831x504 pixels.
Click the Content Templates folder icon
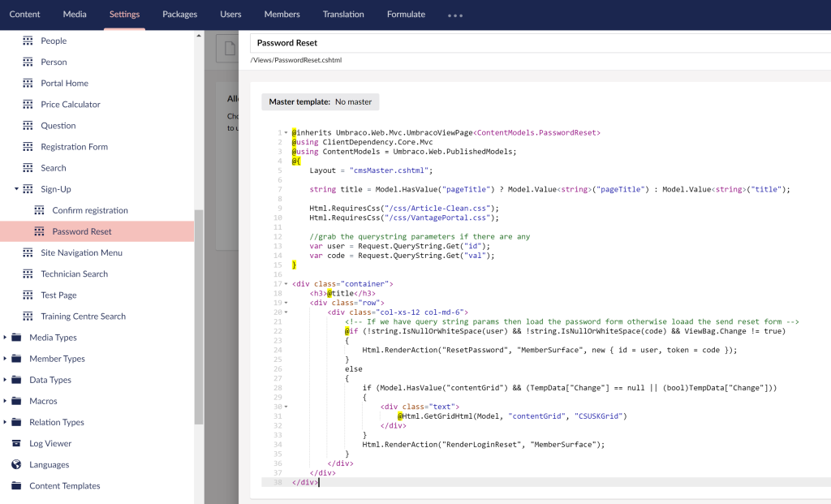coord(16,486)
